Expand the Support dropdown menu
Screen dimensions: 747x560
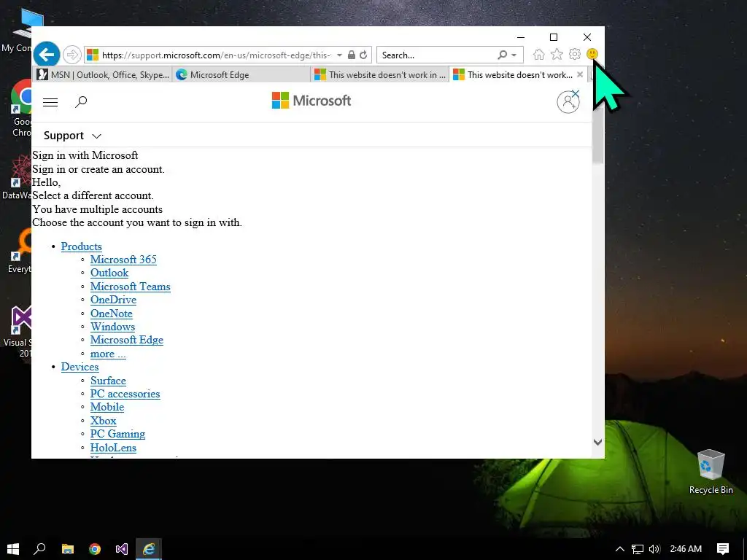point(72,136)
